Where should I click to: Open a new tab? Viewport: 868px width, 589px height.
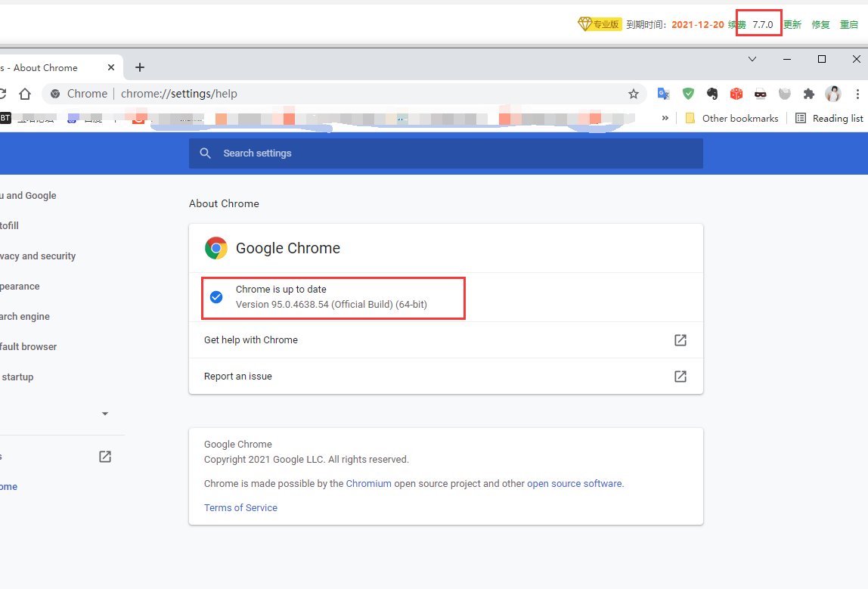tap(140, 67)
